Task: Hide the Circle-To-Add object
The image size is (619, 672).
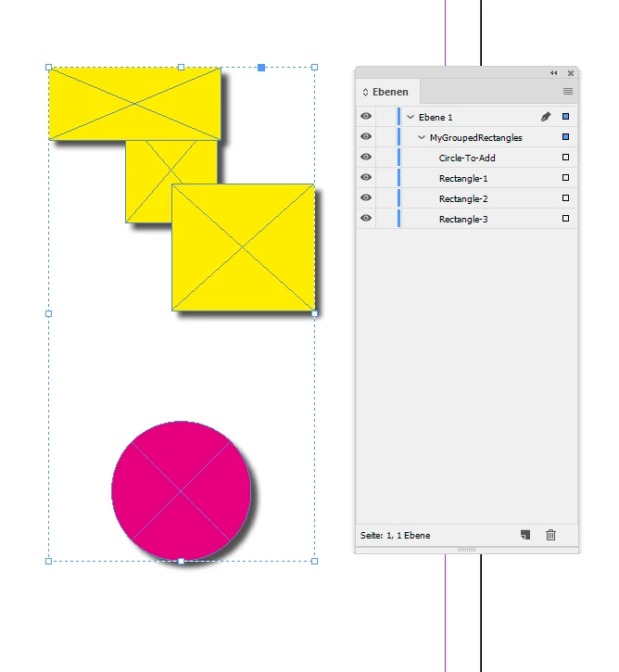Action: coord(366,157)
